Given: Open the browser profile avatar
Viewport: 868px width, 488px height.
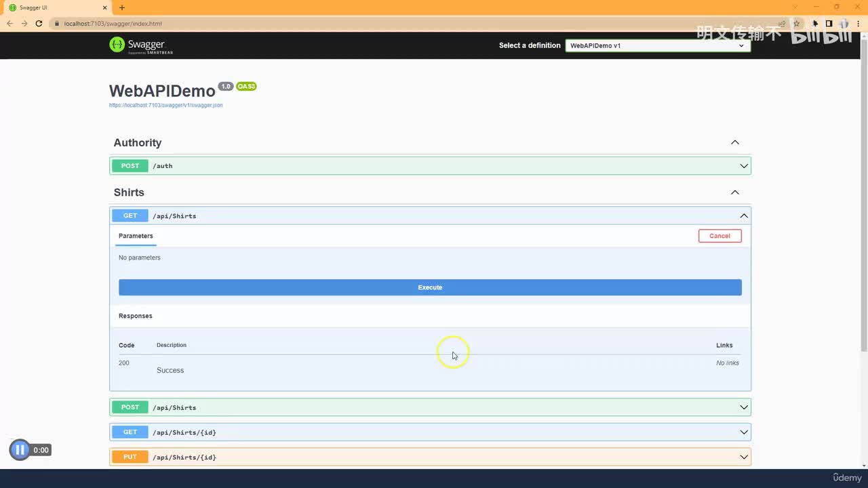Looking at the screenshot, I should coord(844,24).
